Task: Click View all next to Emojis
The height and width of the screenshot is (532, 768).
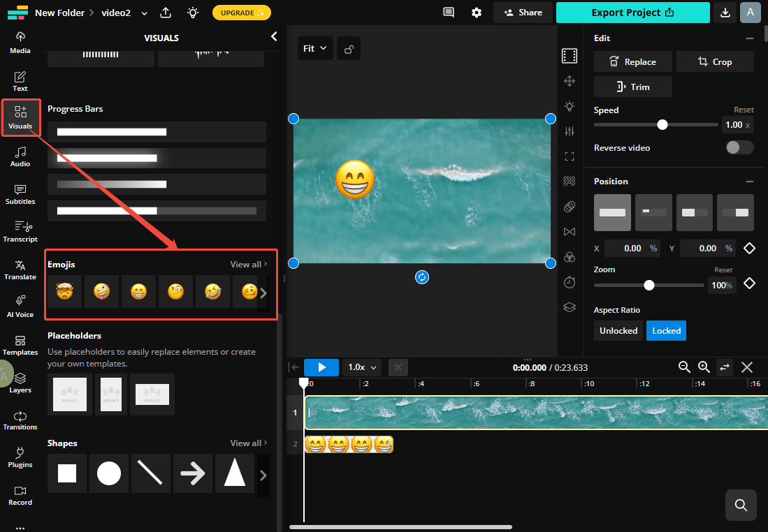Action: click(x=247, y=264)
